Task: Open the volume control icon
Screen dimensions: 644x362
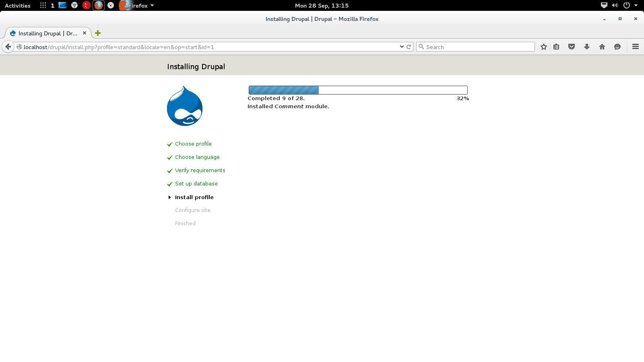Action: [615, 5]
